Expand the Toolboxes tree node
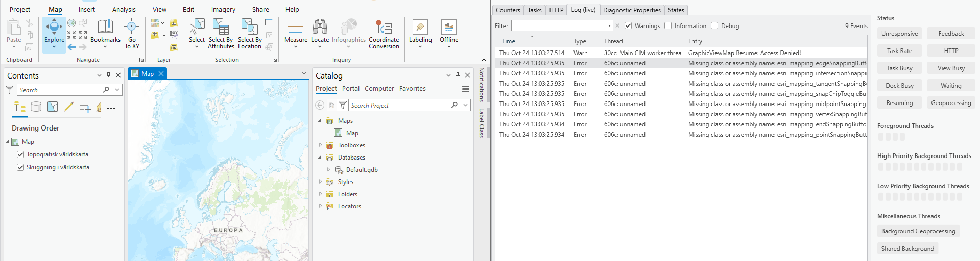Image resolution: width=980 pixels, height=261 pixels. coord(320,145)
